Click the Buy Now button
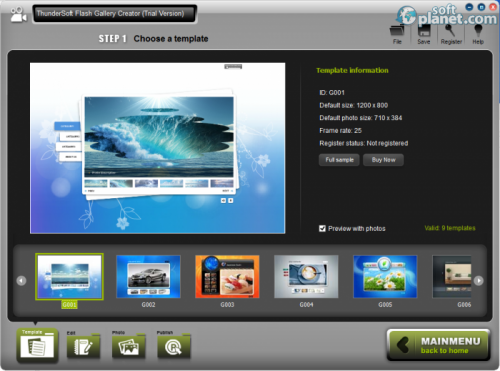 coord(383,160)
